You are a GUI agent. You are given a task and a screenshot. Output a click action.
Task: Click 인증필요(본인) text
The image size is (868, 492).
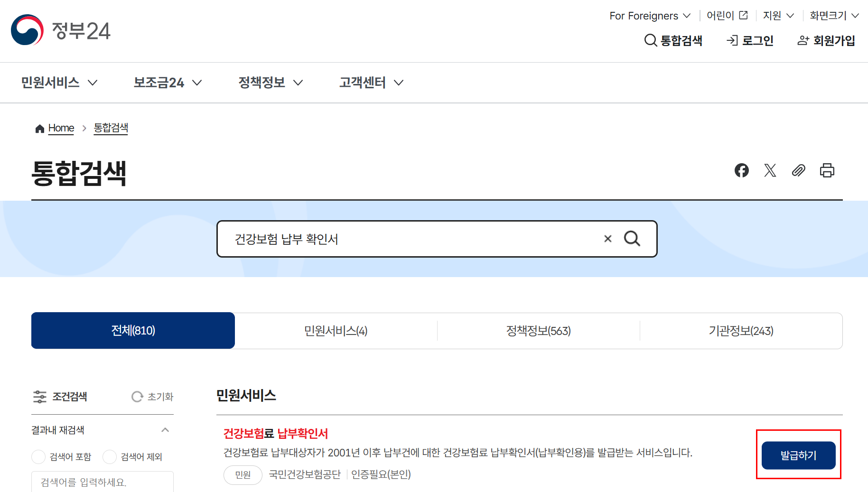[381, 474]
